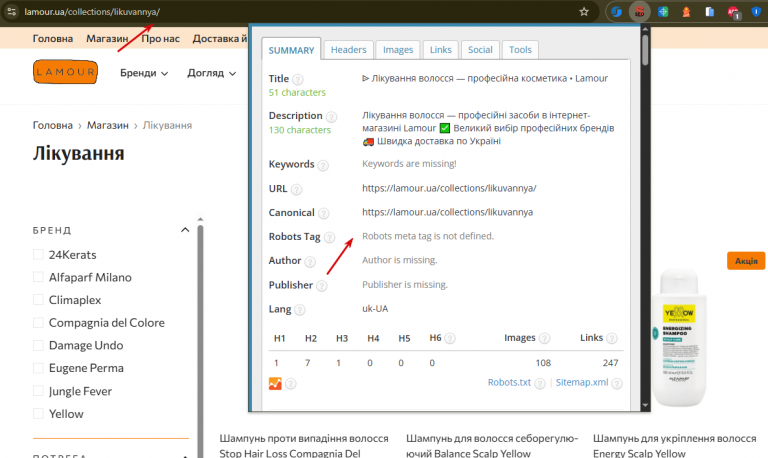This screenshot has width=768, height=458.
Task: Click the help icon next to Title
Action: pyautogui.click(x=297, y=79)
